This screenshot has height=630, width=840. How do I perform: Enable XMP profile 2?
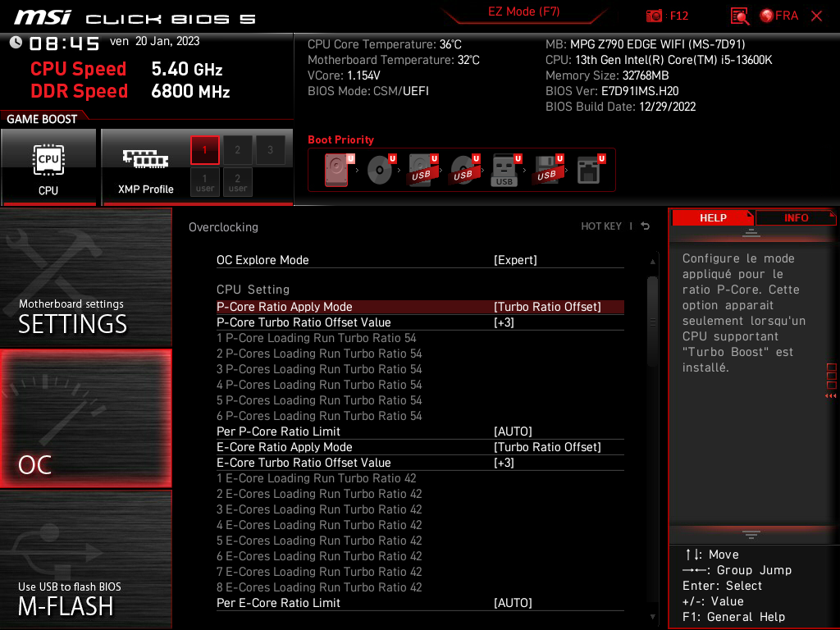pos(237,150)
